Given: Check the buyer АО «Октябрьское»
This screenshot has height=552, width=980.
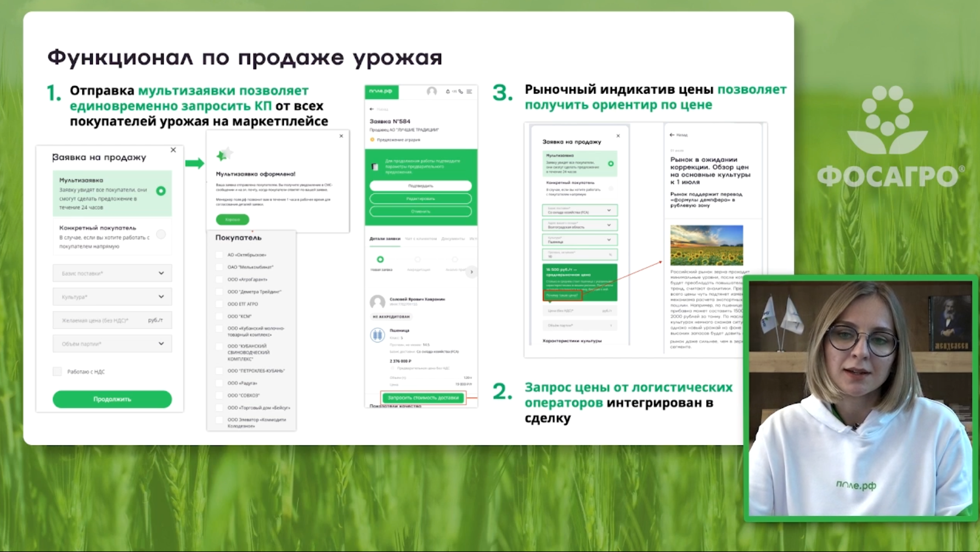Looking at the screenshot, I should click(219, 255).
